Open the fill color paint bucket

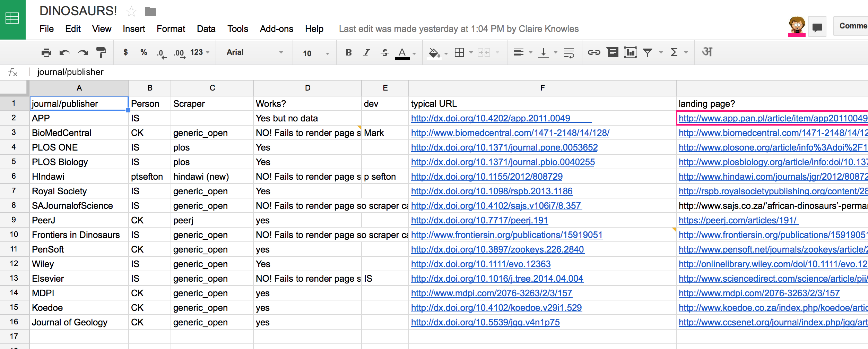click(434, 53)
